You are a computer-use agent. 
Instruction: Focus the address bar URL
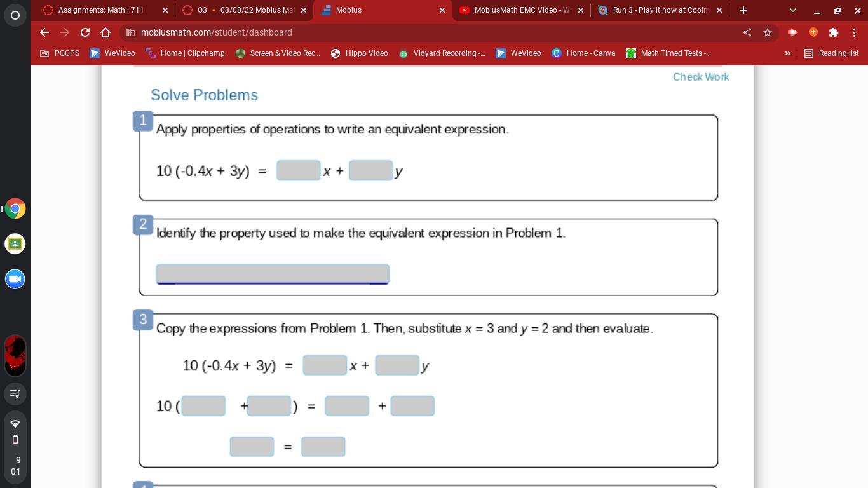pyautogui.click(x=216, y=32)
